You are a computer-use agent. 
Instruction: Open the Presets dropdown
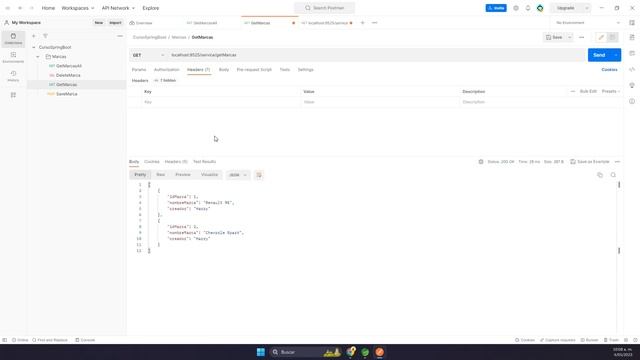click(611, 91)
